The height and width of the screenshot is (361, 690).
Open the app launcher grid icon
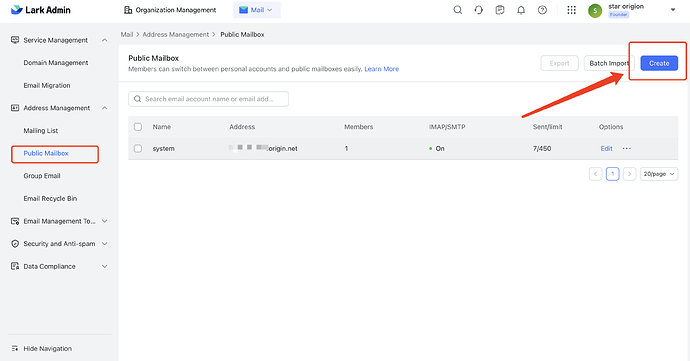click(x=571, y=10)
